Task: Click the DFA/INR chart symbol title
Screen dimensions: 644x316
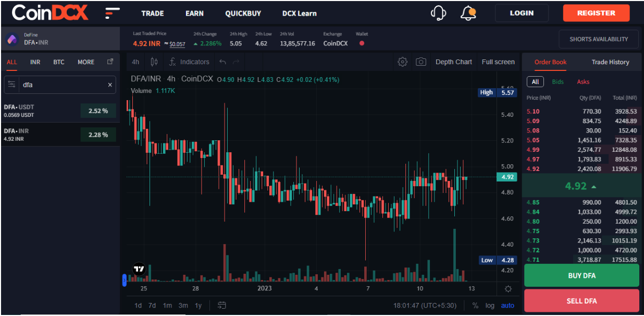Action: 146,79
